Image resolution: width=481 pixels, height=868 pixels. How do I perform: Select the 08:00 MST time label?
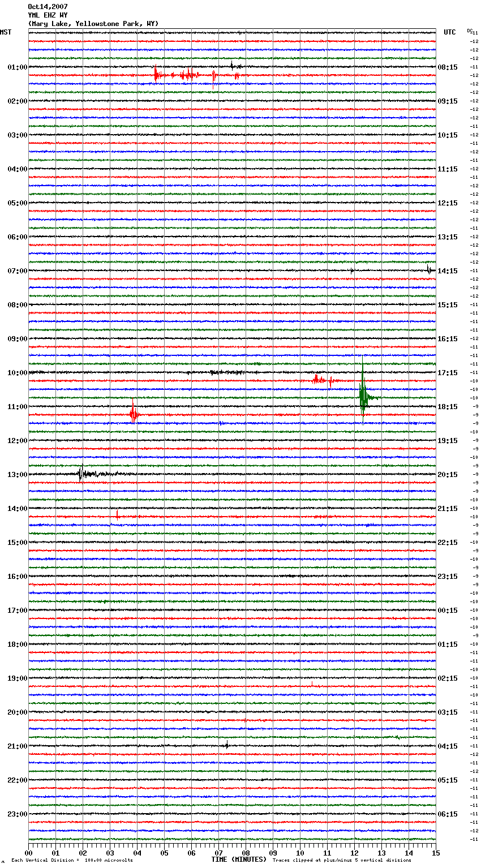pyautogui.click(x=18, y=305)
